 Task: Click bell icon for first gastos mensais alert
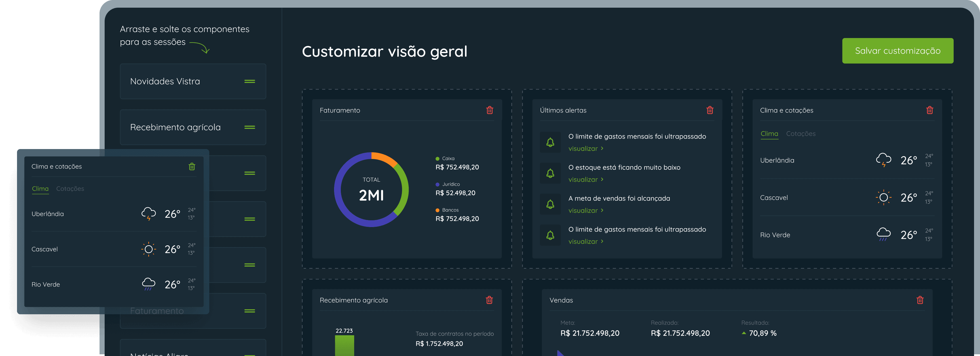point(550,143)
